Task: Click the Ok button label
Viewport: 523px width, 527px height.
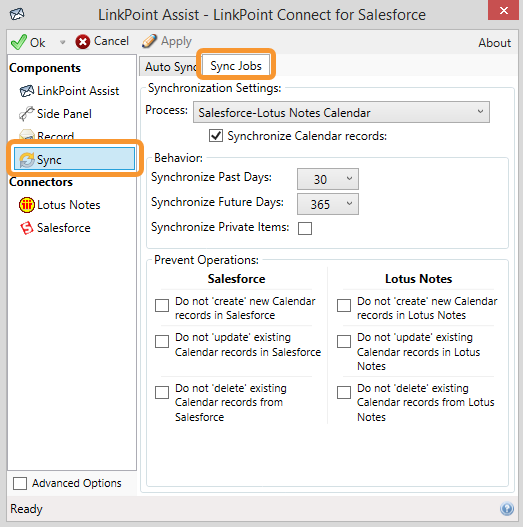Action: [37, 43]
